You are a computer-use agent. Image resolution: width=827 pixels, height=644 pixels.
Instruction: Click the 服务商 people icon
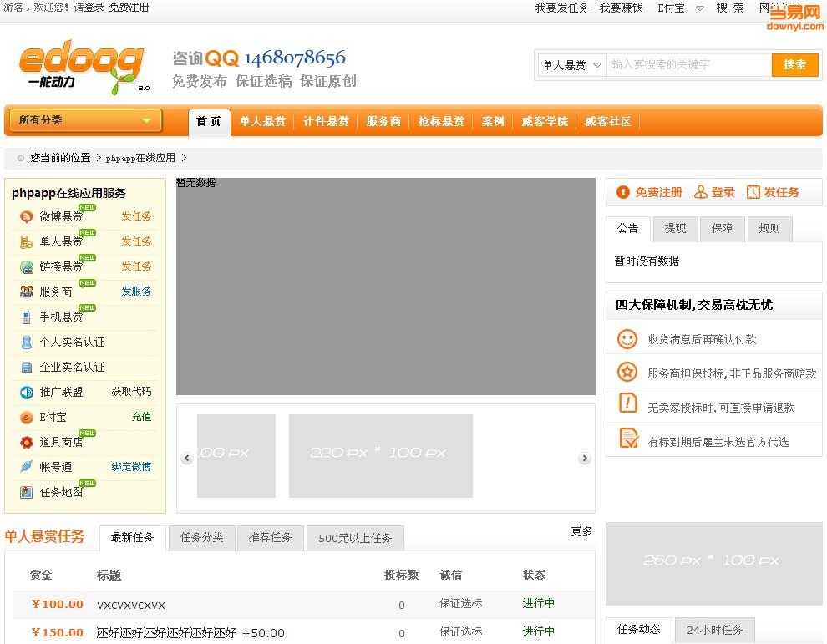coord(27,292)
